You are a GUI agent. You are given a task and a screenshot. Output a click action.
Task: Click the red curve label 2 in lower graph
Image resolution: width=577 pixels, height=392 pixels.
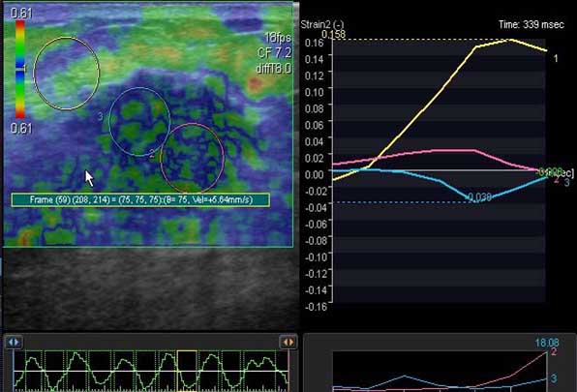click(x=554, y=352)
